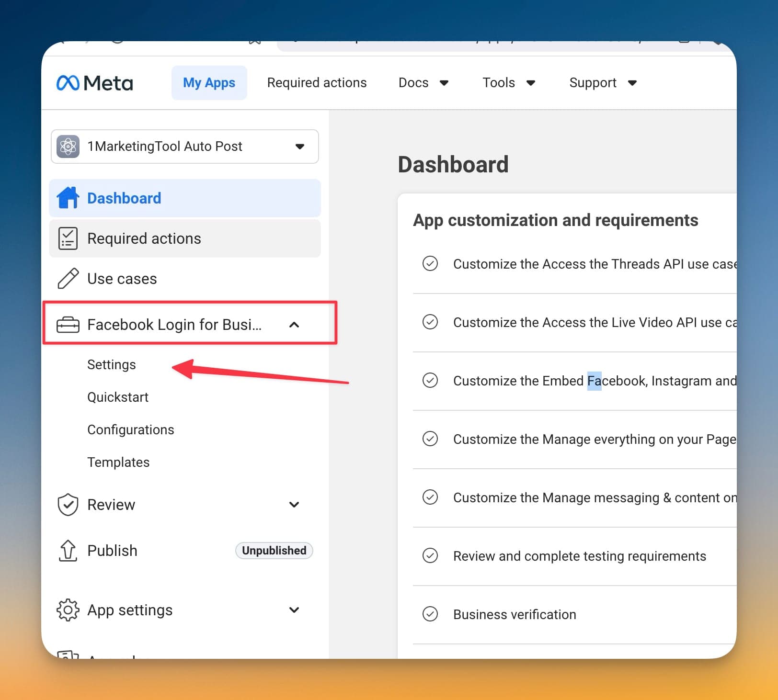Open Customize the Embed Facebook, Instagram item
Screen dimensions: 778x700
pos(595,381)
